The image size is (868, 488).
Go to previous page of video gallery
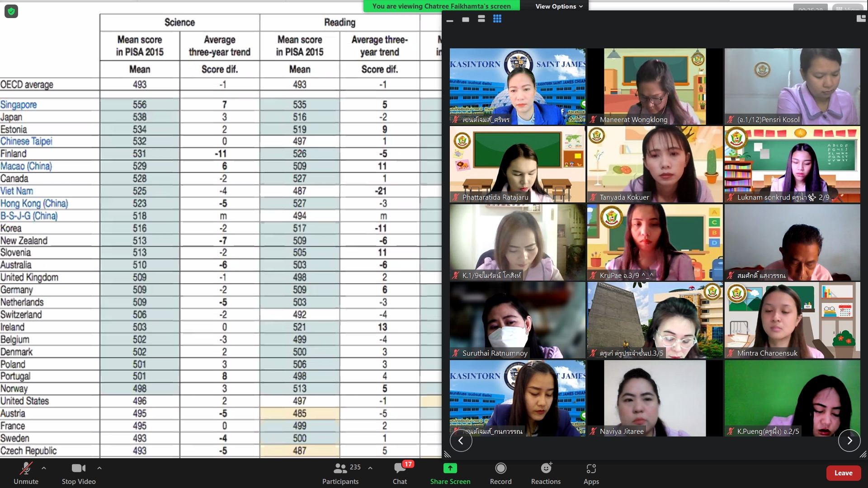pos(461,441)
